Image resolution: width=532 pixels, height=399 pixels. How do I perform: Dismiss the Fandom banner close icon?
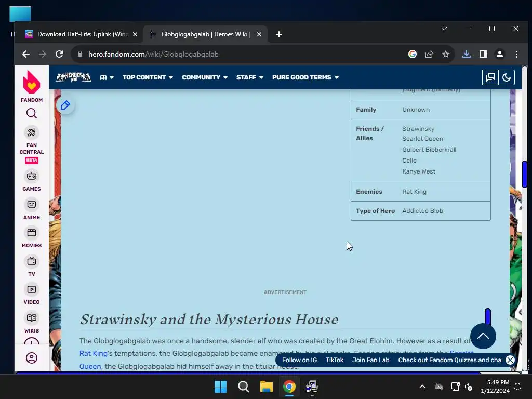(510, 360)
